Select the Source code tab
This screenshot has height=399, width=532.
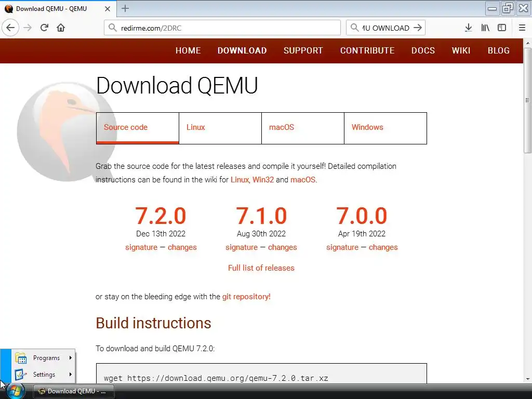pyautogui.click(x=137, y=128)
